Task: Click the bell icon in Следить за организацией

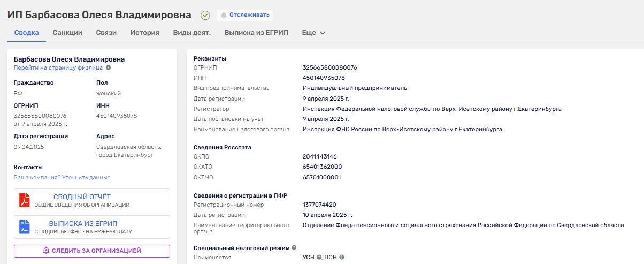Action: [x=46, y=251]
